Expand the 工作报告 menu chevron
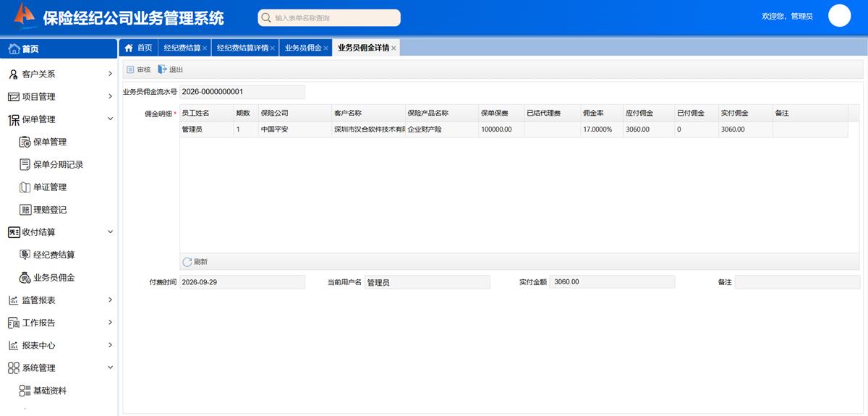The image size is (868, 416). click(x=110, y=322)
